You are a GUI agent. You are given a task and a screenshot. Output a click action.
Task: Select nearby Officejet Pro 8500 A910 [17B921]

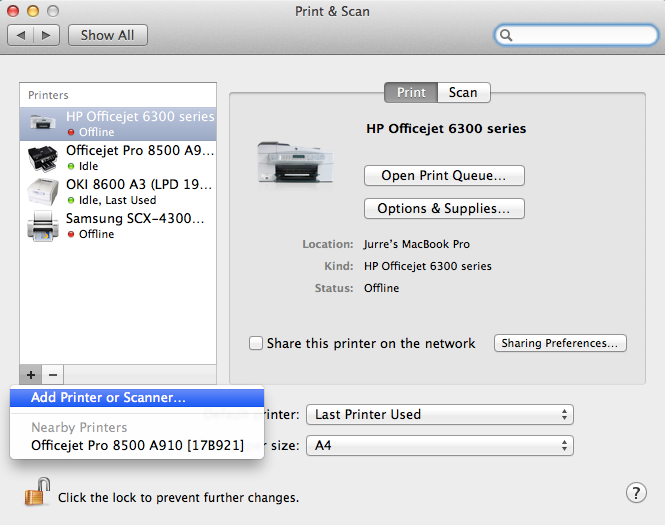pyautogui.click(x=137, y=445)
